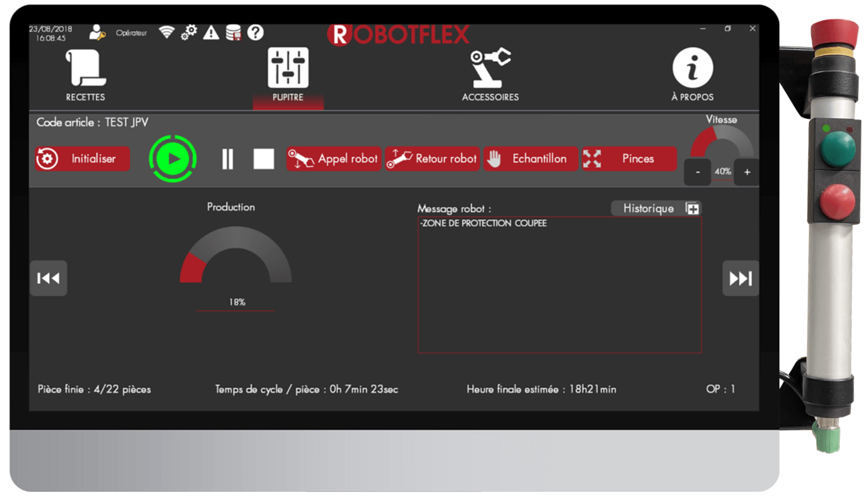Go to next with skip-forward button
The image size is (868, 498).
pyautogui.click(x=741, y=278)
